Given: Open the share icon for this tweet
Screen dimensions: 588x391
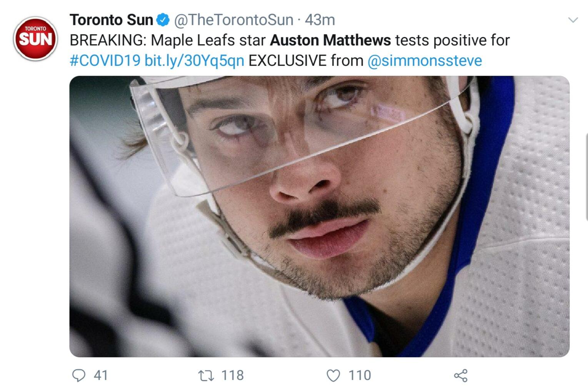Looking at the screenshot, I should pyautogui.click(x=461, y=375).
